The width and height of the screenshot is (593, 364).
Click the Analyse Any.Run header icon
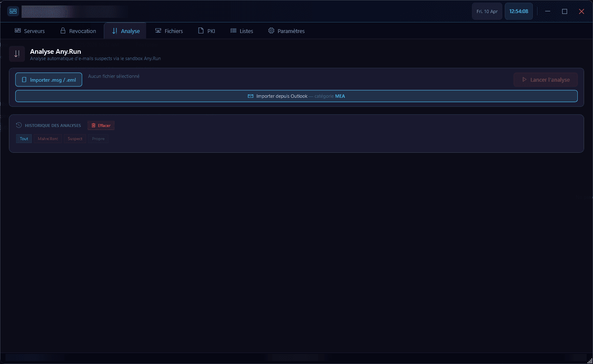[x=17, y=54]
